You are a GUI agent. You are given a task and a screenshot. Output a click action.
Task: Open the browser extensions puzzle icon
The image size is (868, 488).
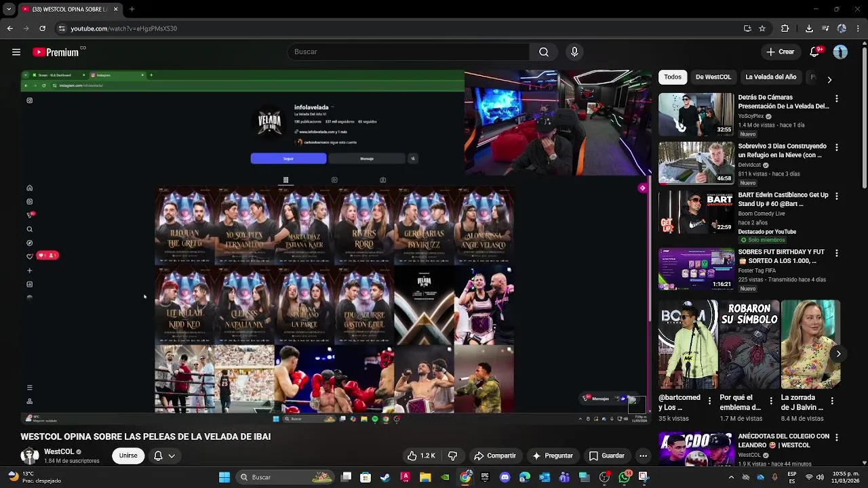785,28
